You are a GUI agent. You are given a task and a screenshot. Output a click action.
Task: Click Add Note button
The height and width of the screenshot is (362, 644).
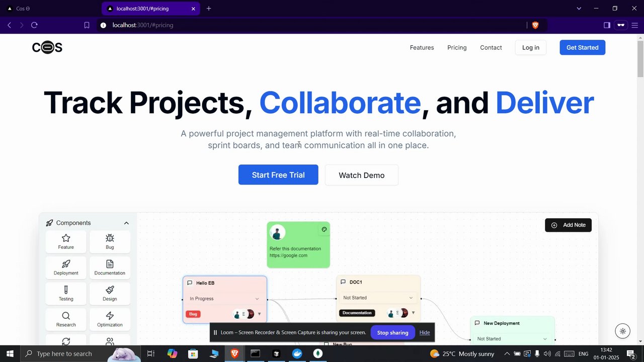pos(568,225)
